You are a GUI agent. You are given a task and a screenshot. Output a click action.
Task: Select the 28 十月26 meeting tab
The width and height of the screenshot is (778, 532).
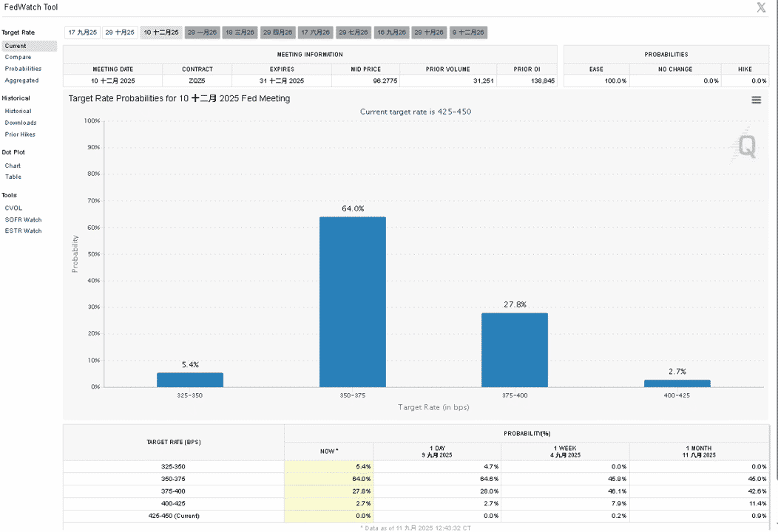point(429,33)
